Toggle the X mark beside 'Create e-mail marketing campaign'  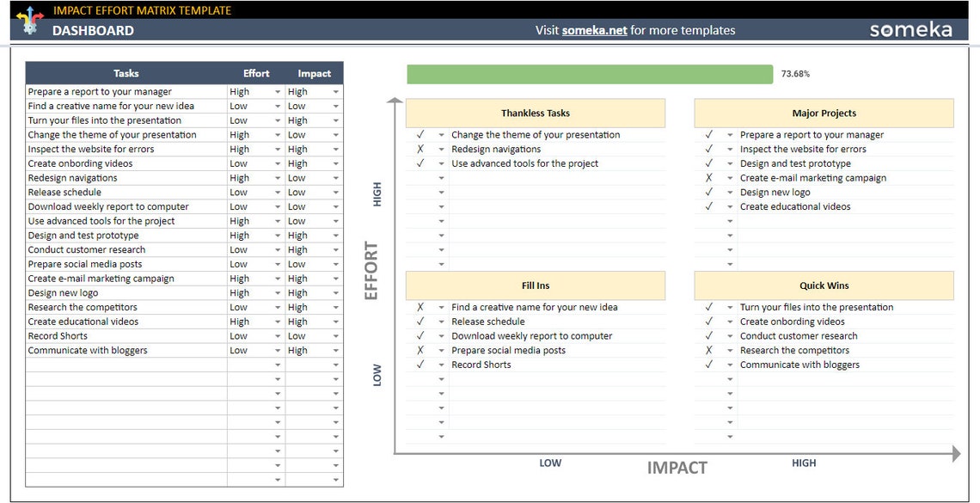coord(710,177)
